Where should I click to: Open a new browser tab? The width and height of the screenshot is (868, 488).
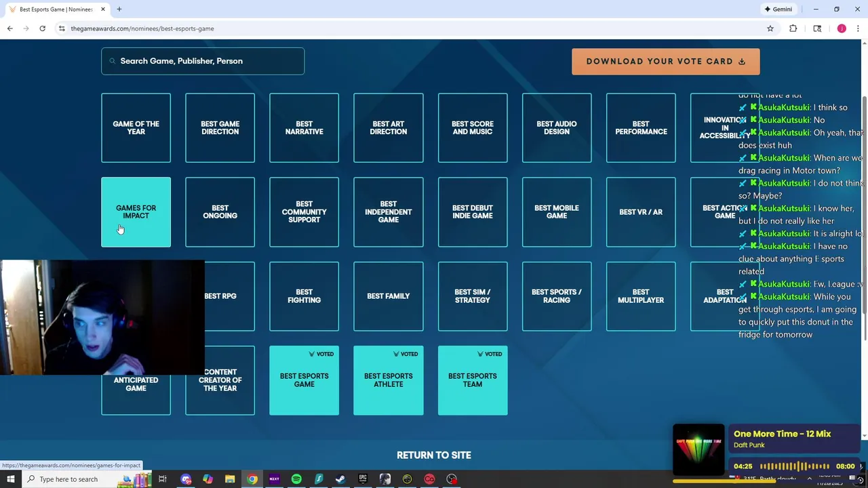(x=119, y=9)
